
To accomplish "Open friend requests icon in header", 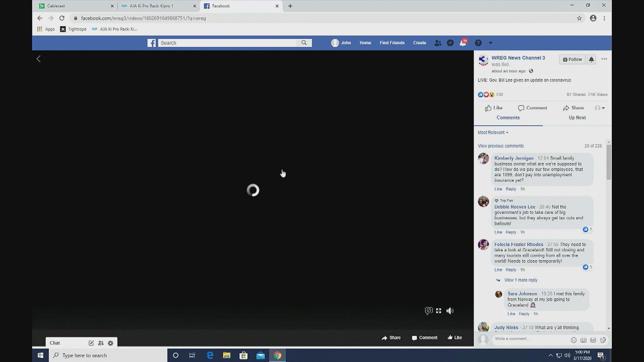I will click(x=438, y=43).
